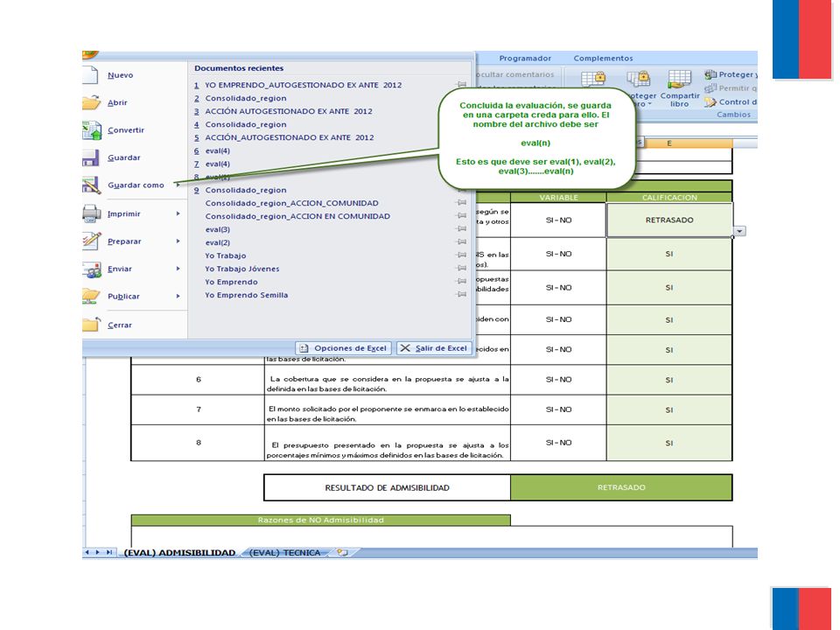Pin the Yo Emprendo Semilla document
The height and width of the screenshot is (630, 840).
461,295
